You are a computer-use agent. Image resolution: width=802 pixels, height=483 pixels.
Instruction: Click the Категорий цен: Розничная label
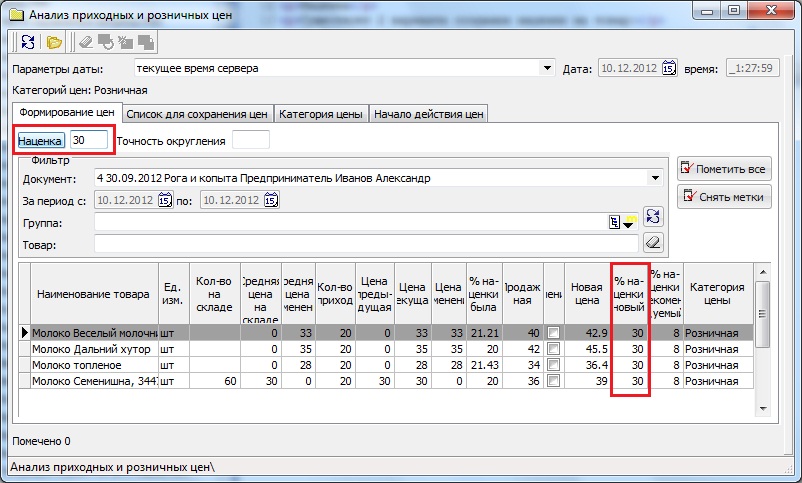pyautogui.click(x=80, y=91)
